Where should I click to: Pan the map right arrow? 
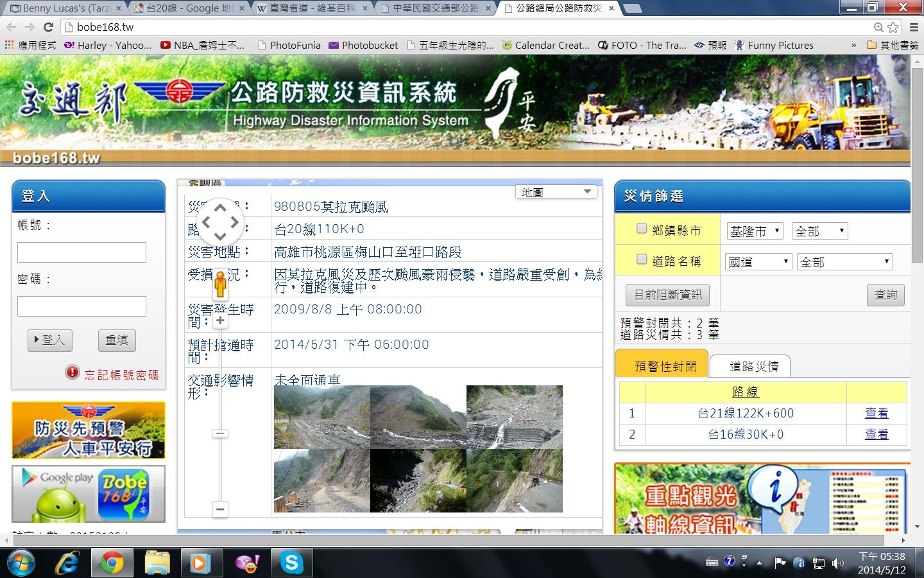[234, 222]
